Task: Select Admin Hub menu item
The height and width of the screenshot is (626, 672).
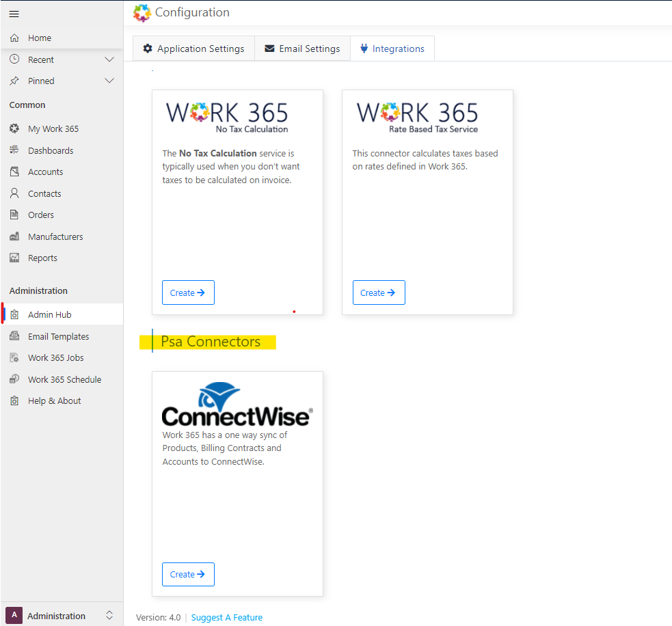Action: tap(62, 314)
